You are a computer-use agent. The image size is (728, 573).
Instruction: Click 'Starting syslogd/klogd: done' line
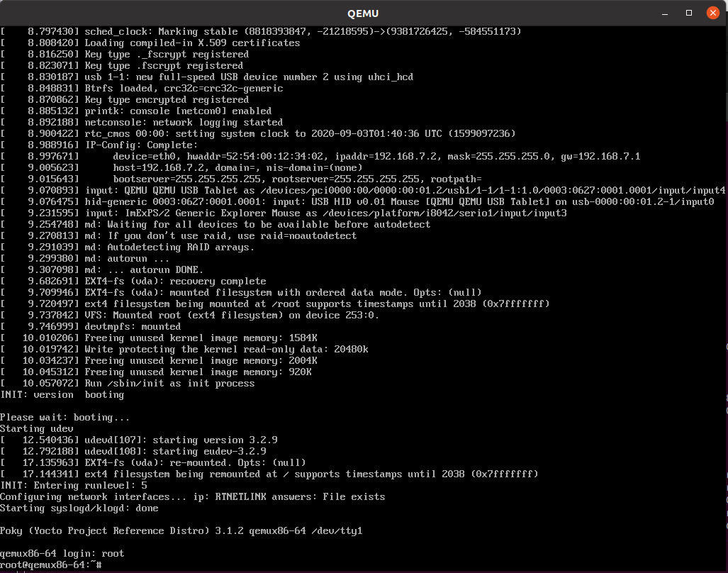coord(79,508)
